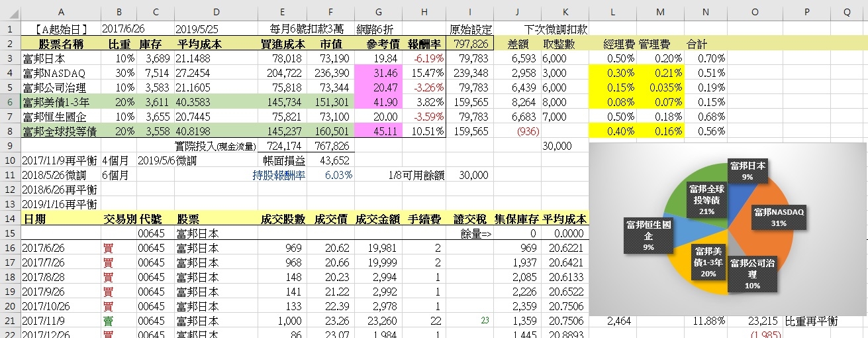Select the 富邦公司治理 10% chart label
The width and height of the screenshot is (868, 338).
click(753, 274)
